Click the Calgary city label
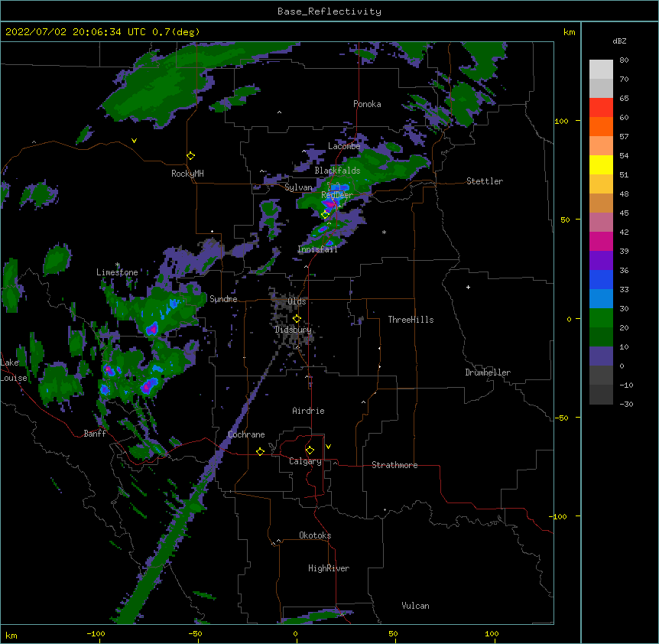This screenshot has height=644, width=659. (305, 461)
